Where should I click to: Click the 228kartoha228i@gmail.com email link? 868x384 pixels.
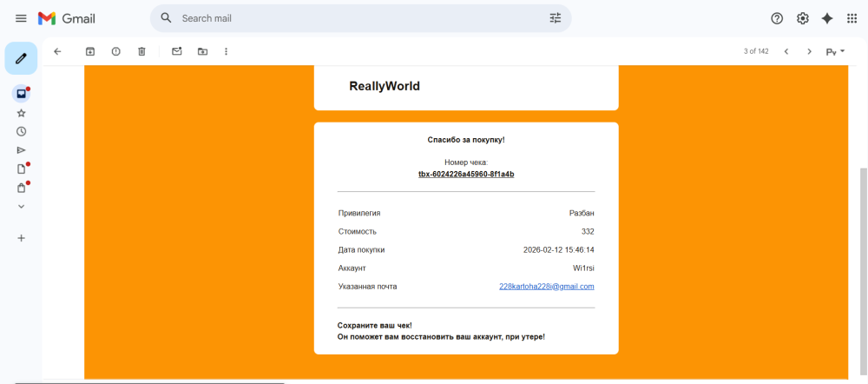[x=546, y=287]
